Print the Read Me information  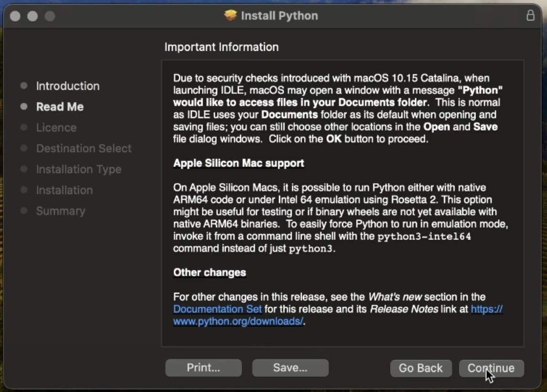203,368
